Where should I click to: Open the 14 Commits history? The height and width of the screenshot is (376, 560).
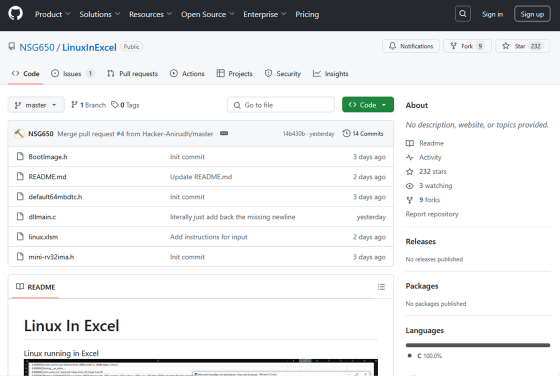coord(363,134)
